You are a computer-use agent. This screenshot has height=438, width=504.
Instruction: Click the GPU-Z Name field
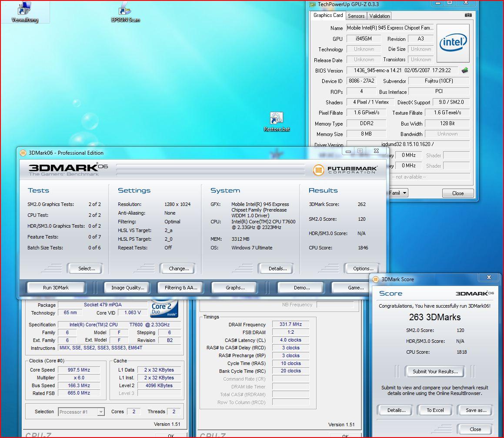click(x=390, y=28)
